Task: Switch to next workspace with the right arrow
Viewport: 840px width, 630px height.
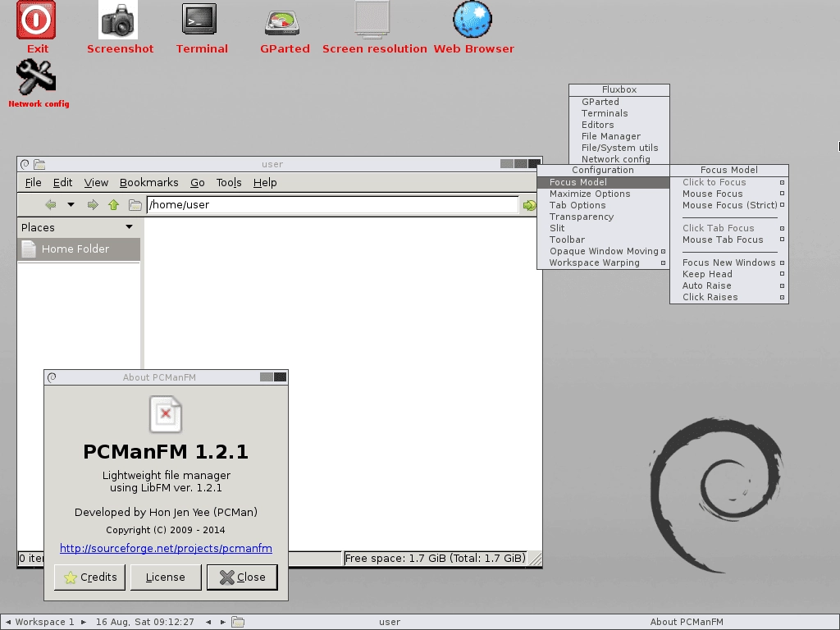Action: click(84, 622)
